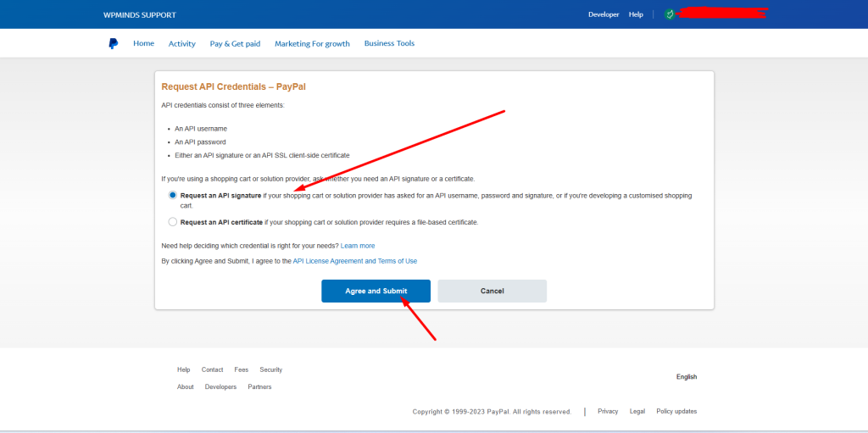This screenshot has height=433, width=868.
Task: Click the footer Partners link
Action: (259, 386)
